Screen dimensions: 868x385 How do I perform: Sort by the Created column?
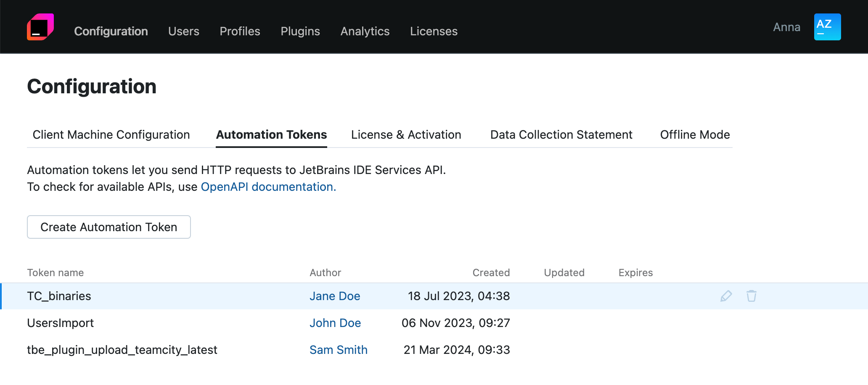click(x=491, y=272)
